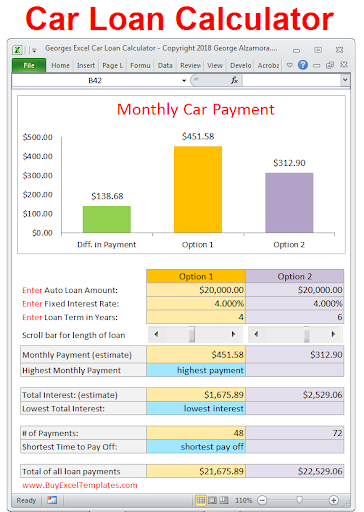Click right arrow of Option 1 scroll bar
Viewport: 364px width, 512px height.
233,334
